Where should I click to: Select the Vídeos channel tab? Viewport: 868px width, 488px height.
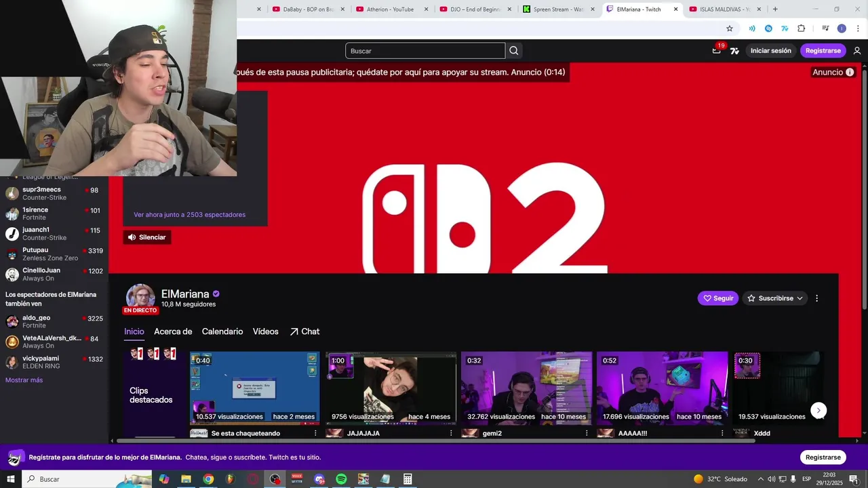coord(266,331)
